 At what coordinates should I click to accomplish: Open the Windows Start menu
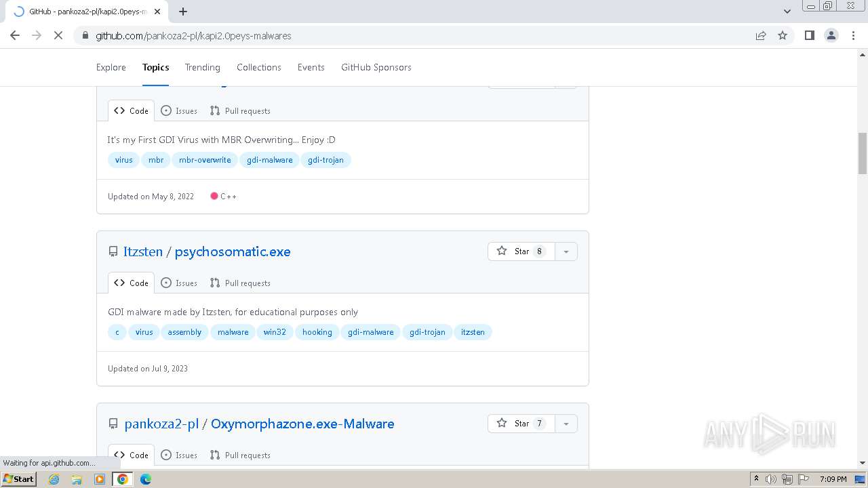click(x=19, y=479)
